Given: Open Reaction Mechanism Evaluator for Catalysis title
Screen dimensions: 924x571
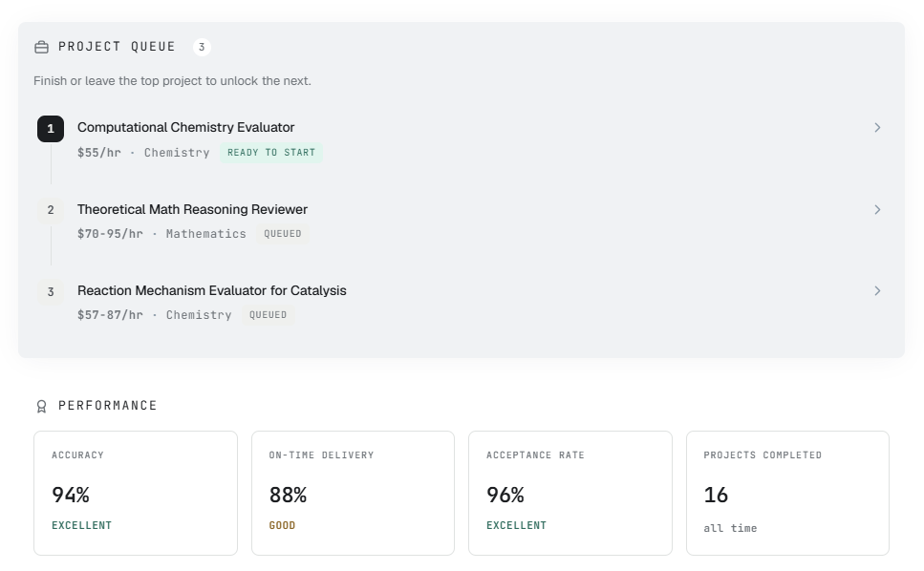Looking at the screenshot, I should (x=211, y=290).
